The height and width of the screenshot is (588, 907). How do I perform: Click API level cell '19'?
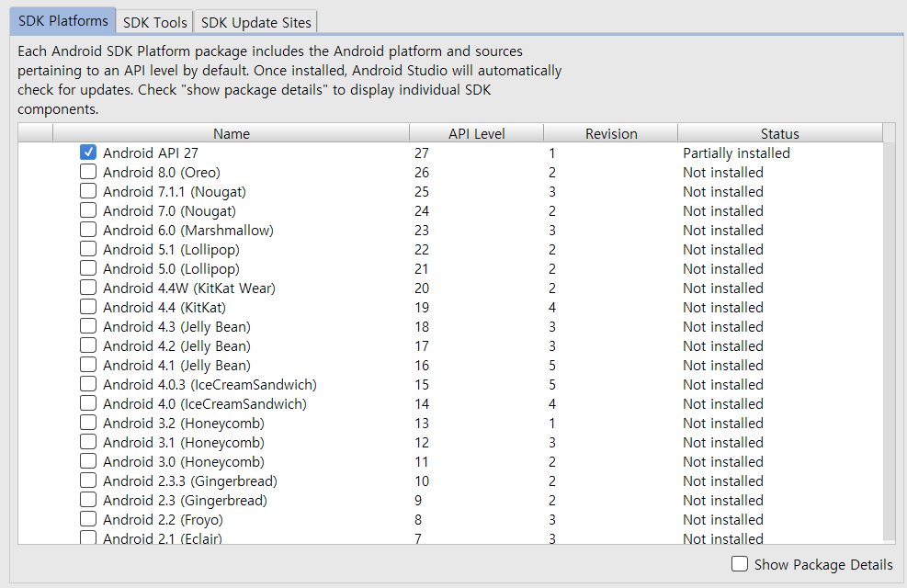422,308
